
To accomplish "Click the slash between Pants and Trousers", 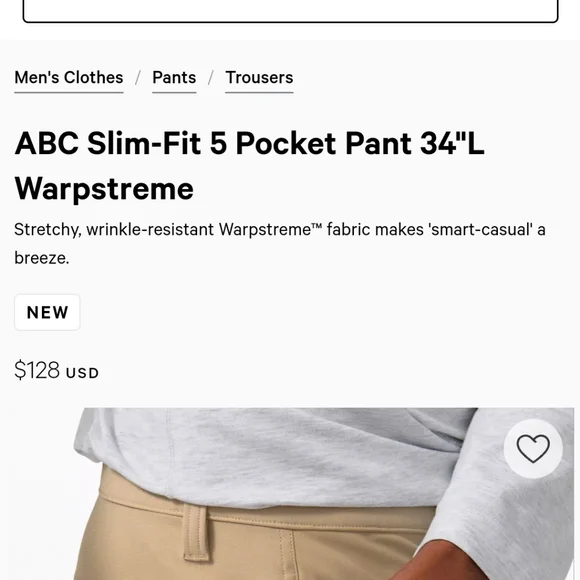I will point(211,78).
